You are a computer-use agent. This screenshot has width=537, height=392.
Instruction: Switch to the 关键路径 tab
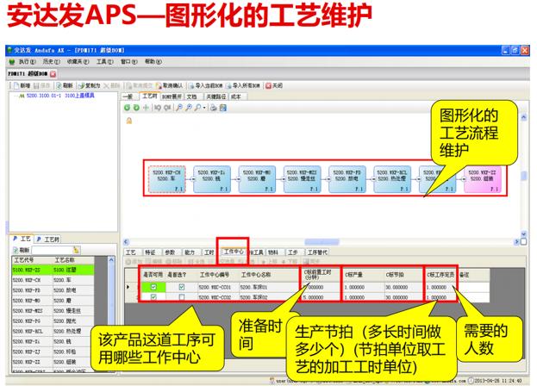[216, 96]
